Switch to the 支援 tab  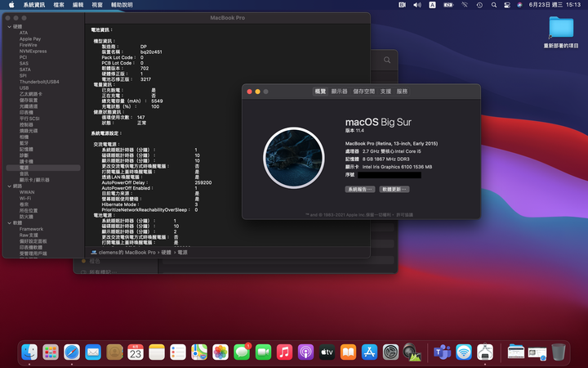pyautogui.click(x=385, y=92)
